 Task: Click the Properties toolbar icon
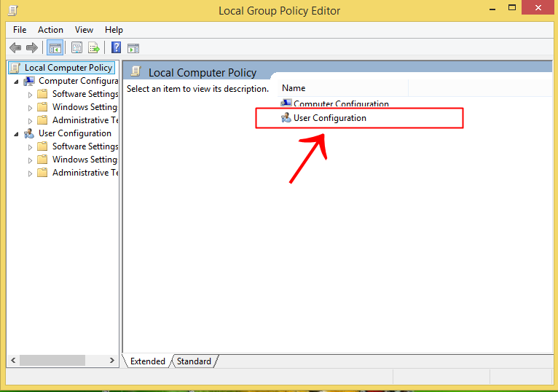[x=76, y=47]
